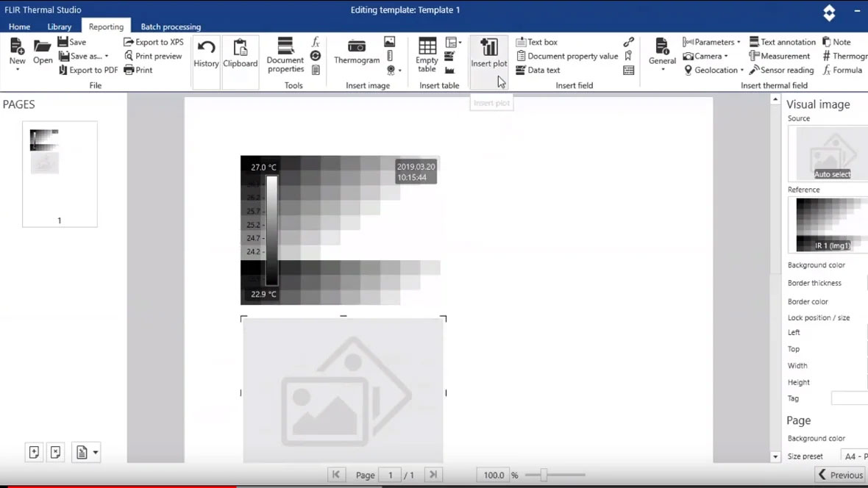The image size is (868, 488).
Task: Switch to the Library tab
Action: 60,27
